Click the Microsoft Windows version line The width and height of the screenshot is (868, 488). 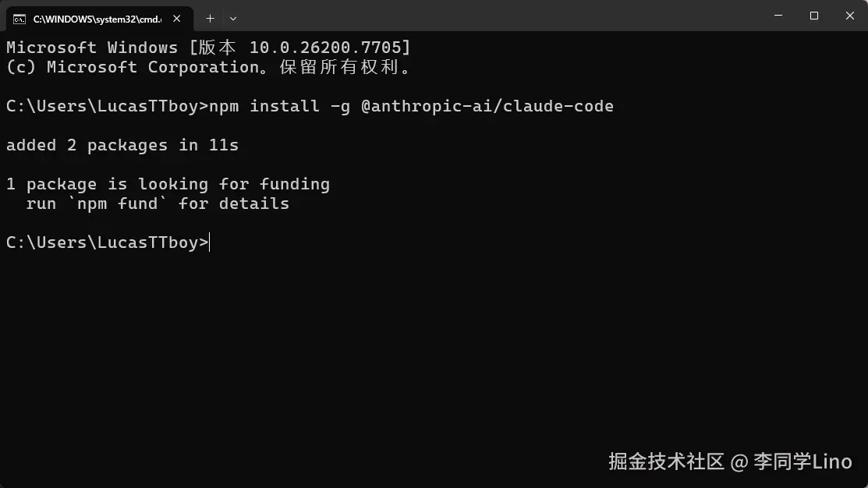tap(207, 48)
